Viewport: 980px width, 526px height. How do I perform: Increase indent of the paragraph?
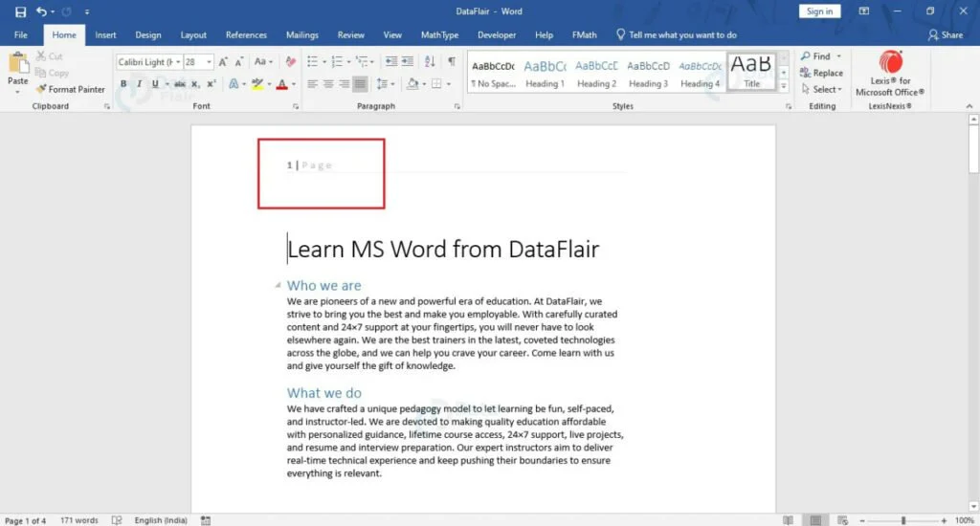pyautogui.click(x=407, y=61)
